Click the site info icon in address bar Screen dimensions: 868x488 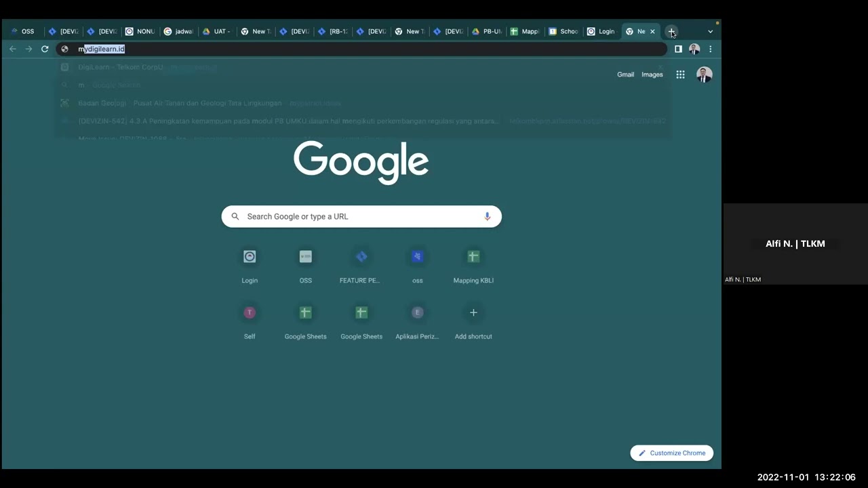point(64,49)
